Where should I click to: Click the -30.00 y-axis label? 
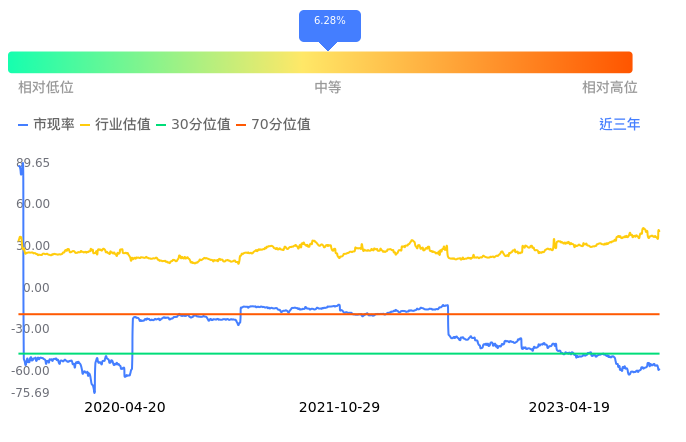coord(33,329)
